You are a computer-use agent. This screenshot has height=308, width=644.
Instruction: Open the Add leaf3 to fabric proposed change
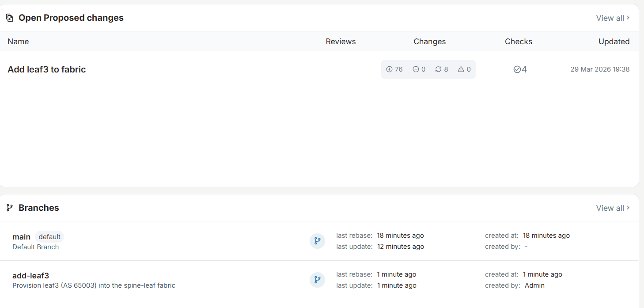click(46, 69)
